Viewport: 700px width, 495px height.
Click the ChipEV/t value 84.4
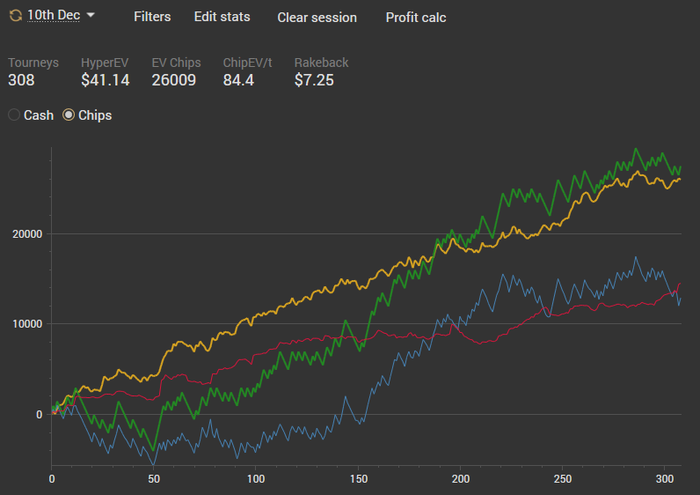tap(239, 80)
